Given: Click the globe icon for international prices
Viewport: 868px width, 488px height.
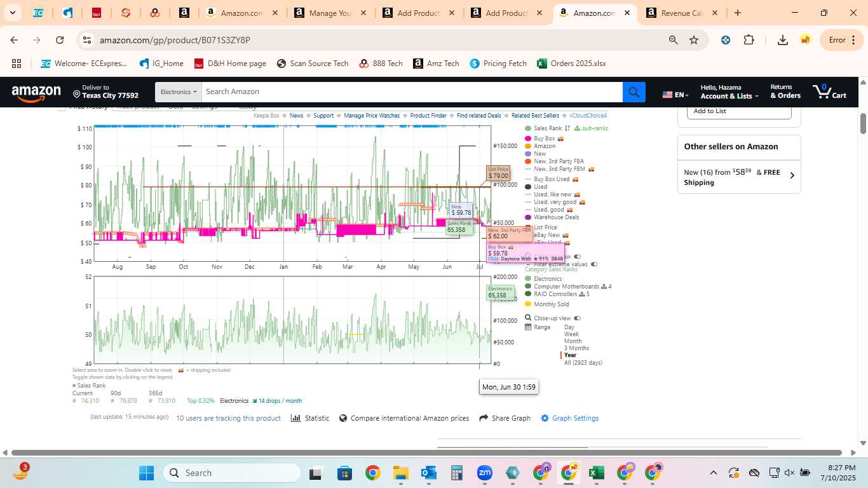Looking at the screenshot, I should coord(343,418).
